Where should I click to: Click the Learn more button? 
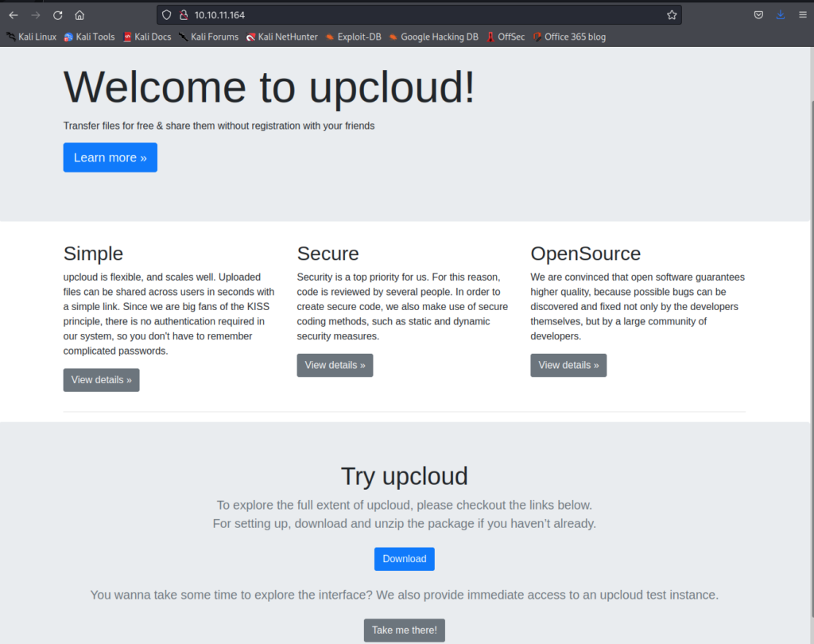click(x=110, y=157)
